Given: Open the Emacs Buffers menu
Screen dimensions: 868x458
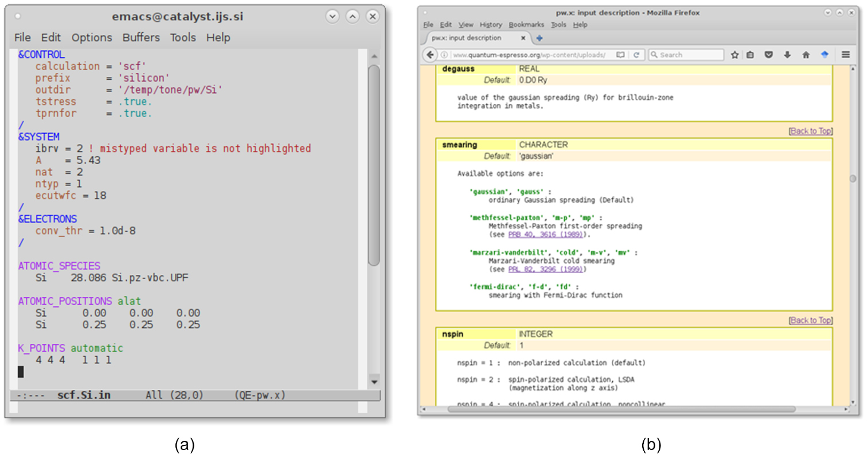Looking at the screenshot, I should coord(141,37).
